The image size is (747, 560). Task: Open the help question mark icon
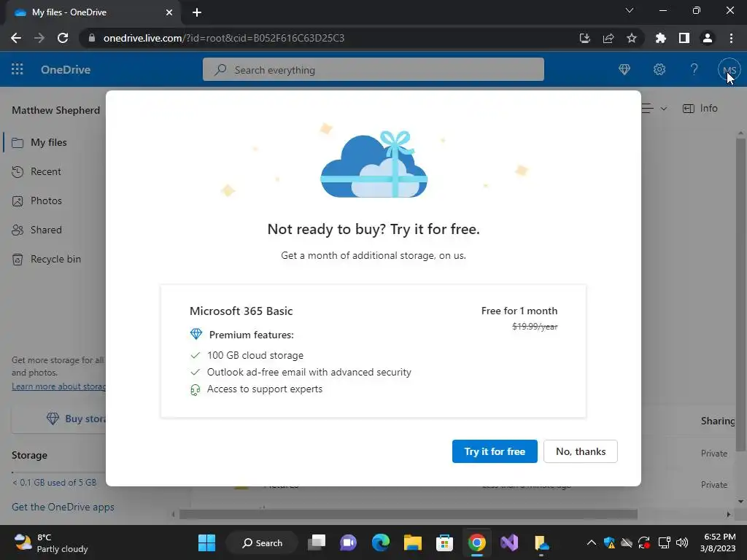[694, 69]
